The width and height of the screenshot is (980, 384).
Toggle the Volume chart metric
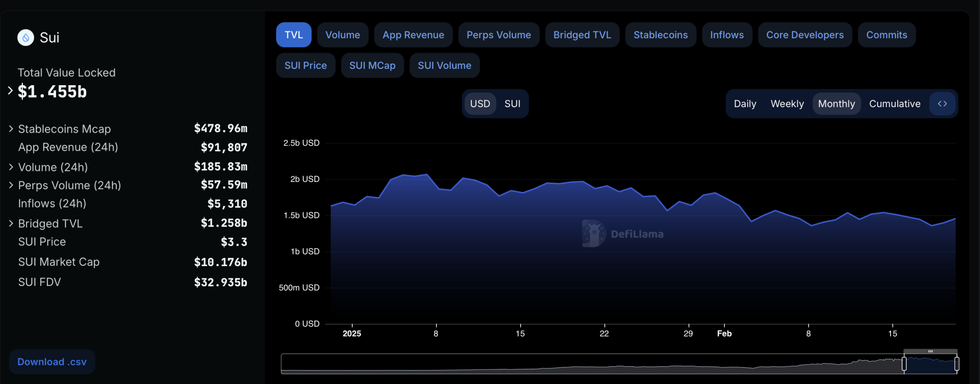343,35
